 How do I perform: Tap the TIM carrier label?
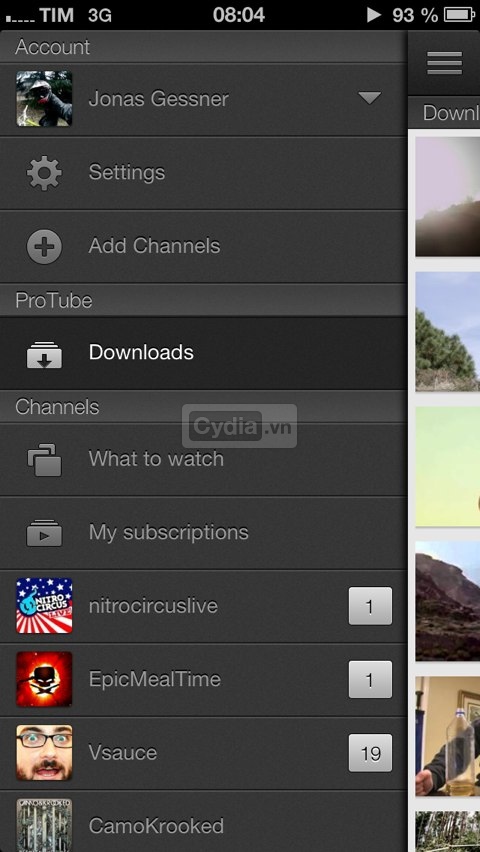57,15
